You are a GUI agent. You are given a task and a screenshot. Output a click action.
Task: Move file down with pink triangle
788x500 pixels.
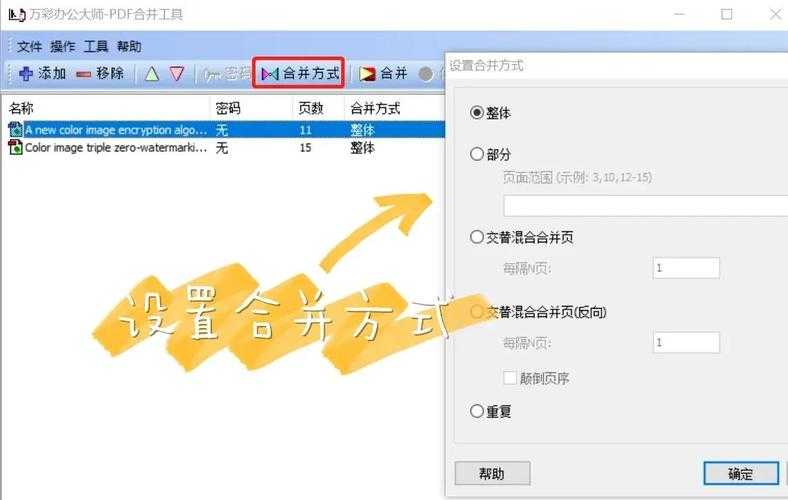coord(177,74)
